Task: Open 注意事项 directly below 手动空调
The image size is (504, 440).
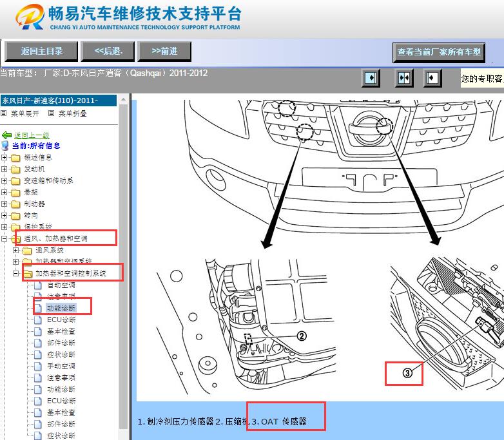Action: 61,378
